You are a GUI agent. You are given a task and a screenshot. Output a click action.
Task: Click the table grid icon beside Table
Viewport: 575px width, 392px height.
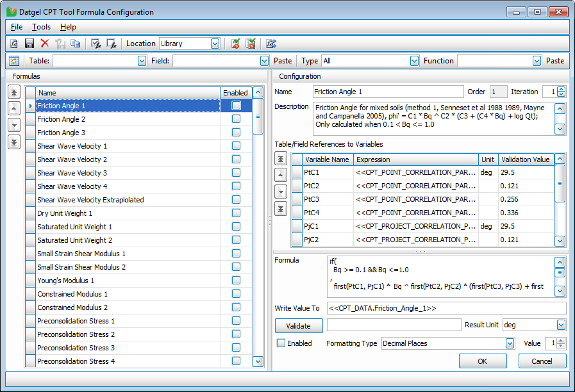click(x=14, y=61)
